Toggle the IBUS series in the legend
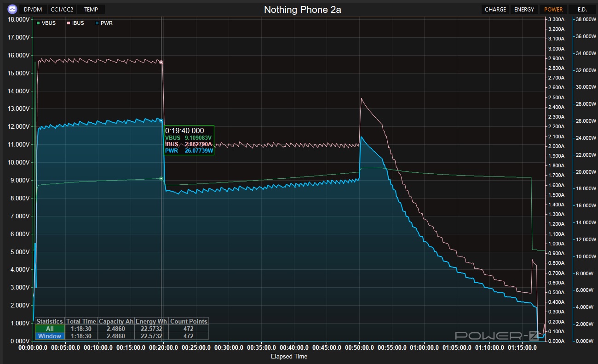 (75, 23)
